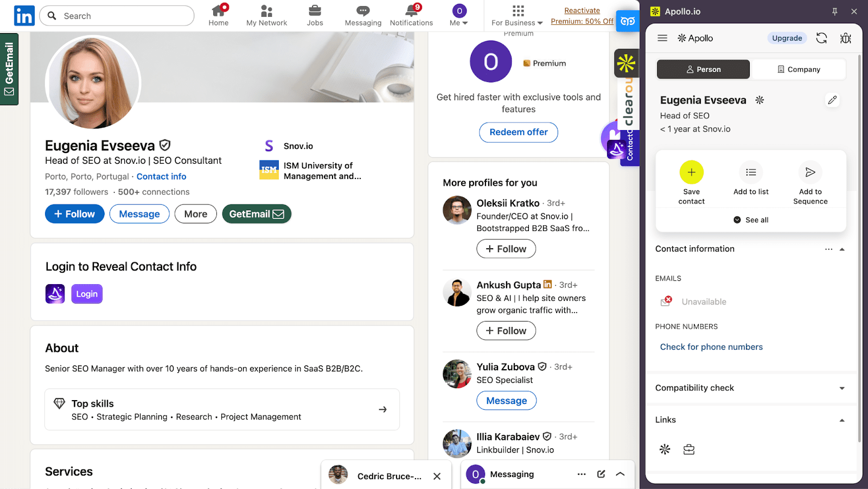This screenshot has height=489, width=868.
Task: Click the LinkedIn search field
Action: tap(125, 16)
